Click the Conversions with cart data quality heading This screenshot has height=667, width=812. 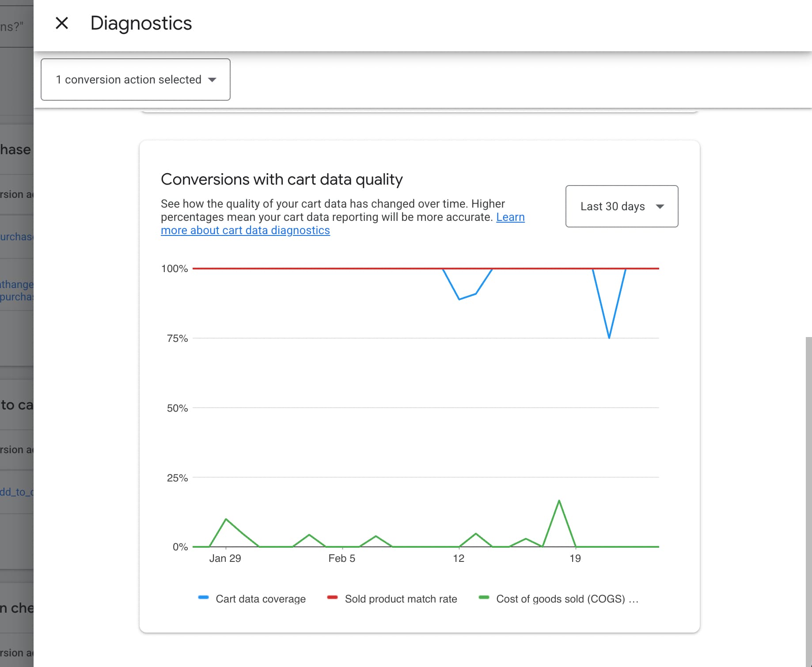(281, 179)
